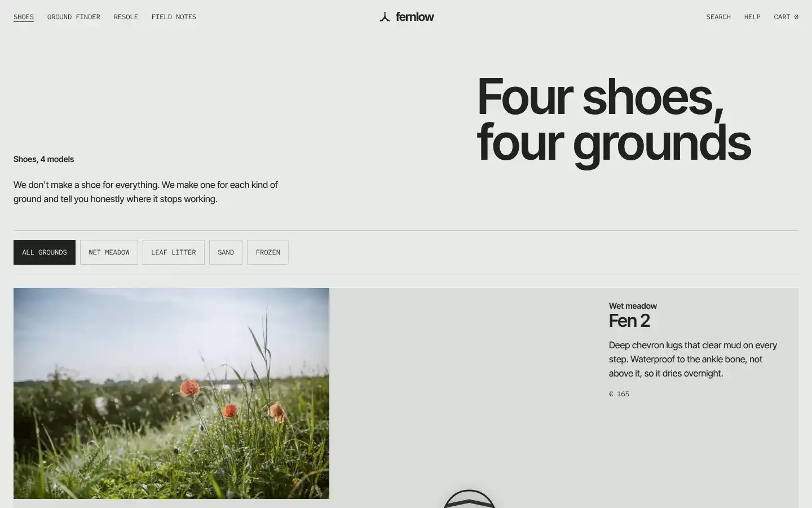The height and width of the screenshot is (508, 812).
Task: Click the fernlow logo icon
Action: pyautogui.click(x=385, y=17)
